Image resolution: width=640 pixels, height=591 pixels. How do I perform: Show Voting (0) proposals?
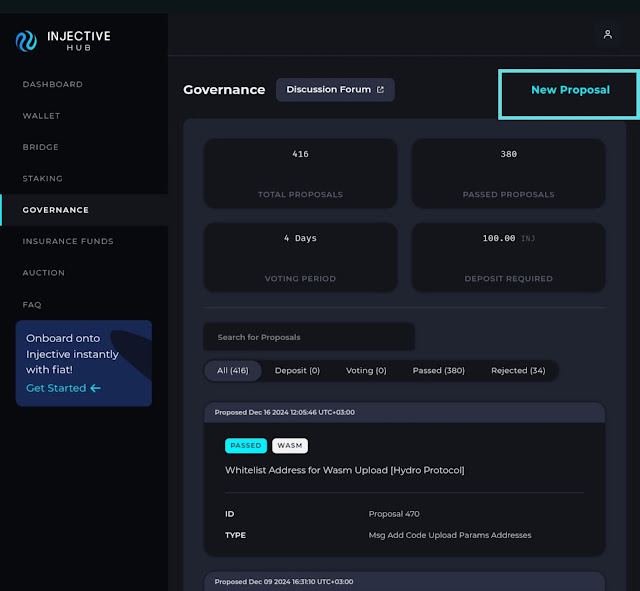pyautogui.click(x=366, y=371)
